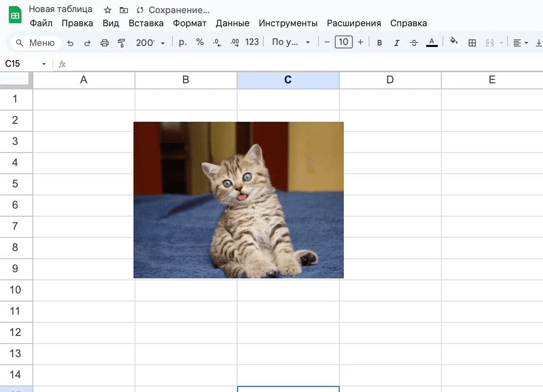This screenshot has height=392, width=543.
Task: Open the fill color picker
Action: click(x=454, y=42)
